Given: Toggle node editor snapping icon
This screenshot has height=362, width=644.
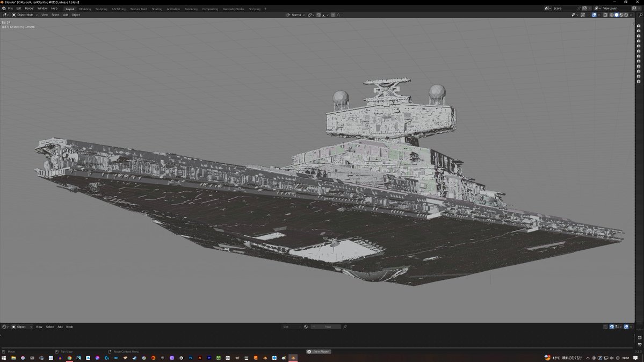Looking at the screenshot, I should pos(612,327).
